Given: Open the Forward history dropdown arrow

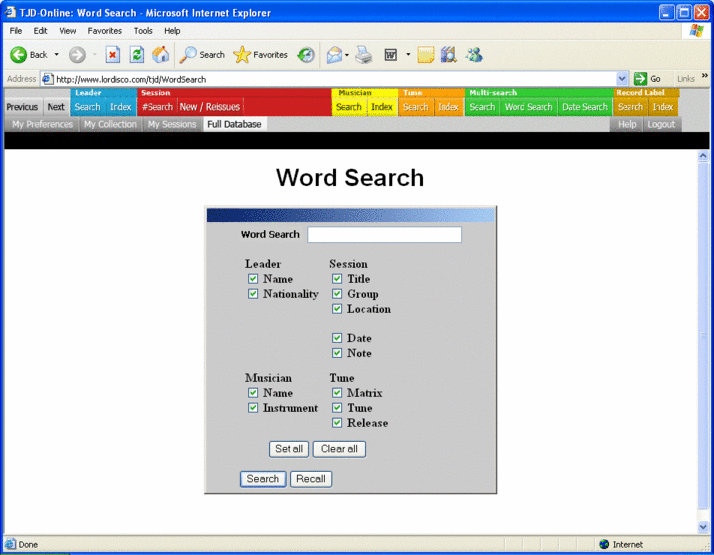Looking at the screenshot, I should pos(95,55).
